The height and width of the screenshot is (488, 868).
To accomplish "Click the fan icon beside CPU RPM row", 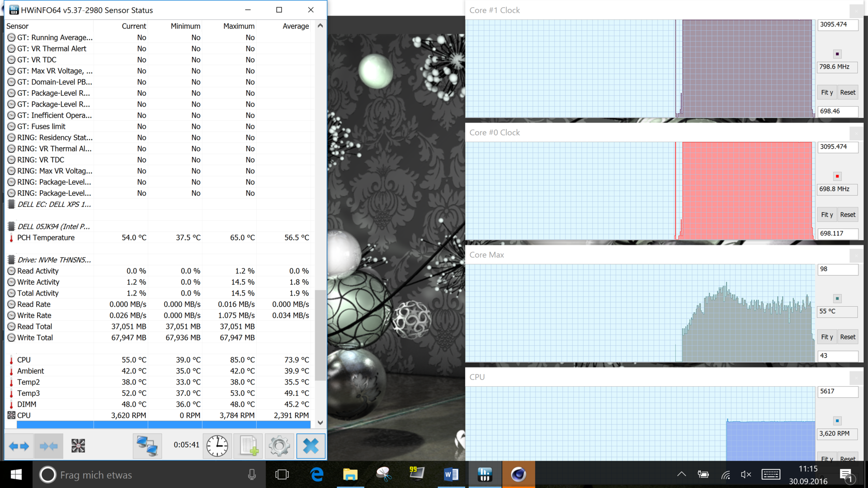I will pyautogui.click(x=11, y=415).
